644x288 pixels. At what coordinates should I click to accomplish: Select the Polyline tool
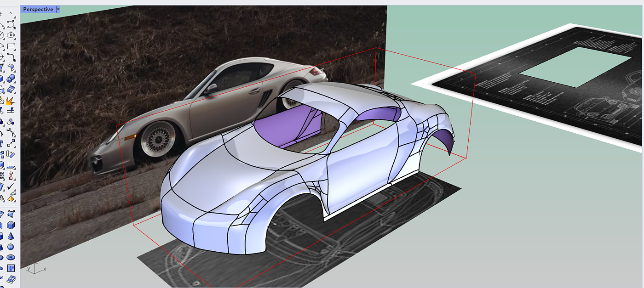[11, 24]
